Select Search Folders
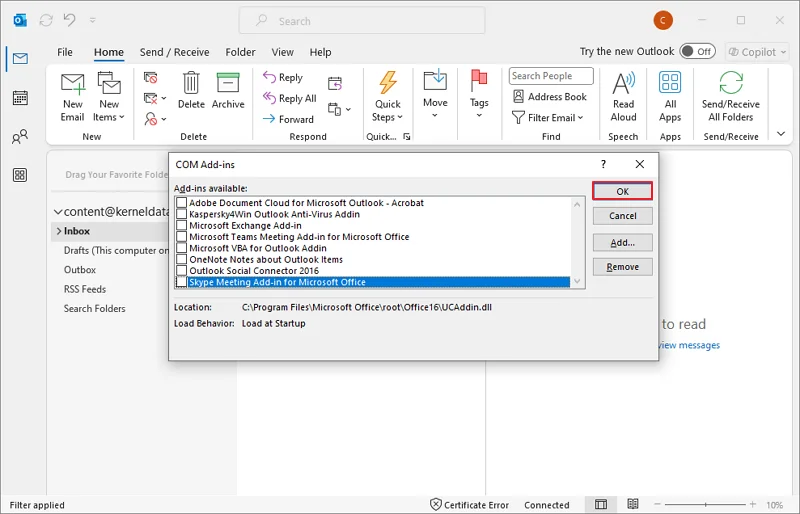The width and height of the screenshot is (800, 514). [94, 309]
